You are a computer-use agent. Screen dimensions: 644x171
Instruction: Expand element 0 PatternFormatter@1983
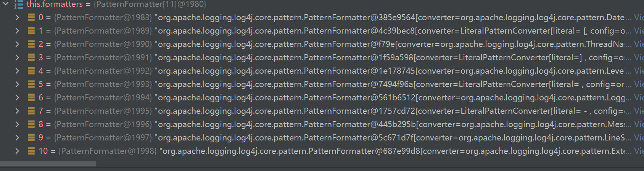click(17, 17)
